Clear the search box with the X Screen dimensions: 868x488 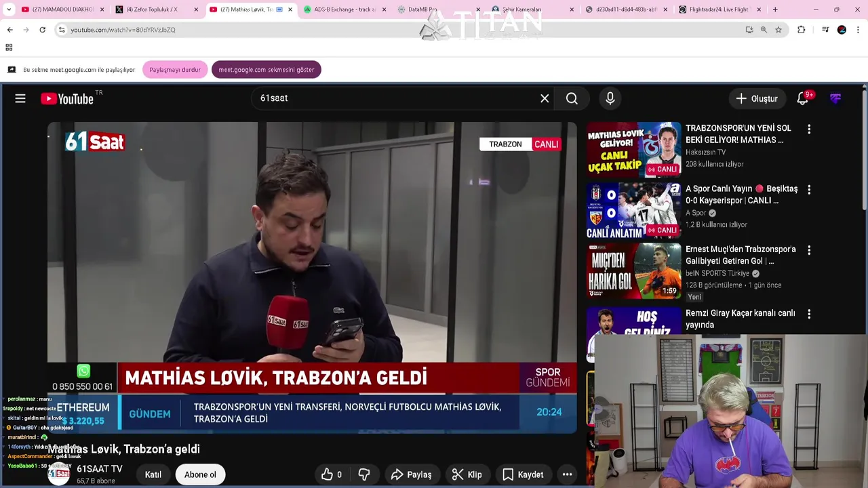click(x=545, y=98)
